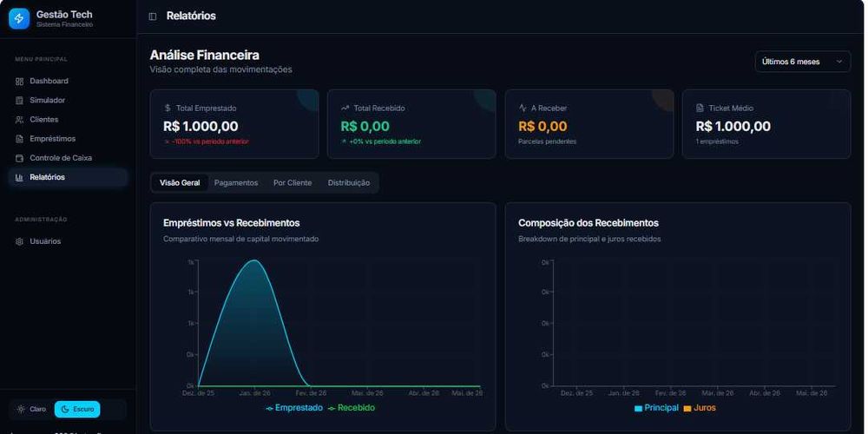Screen dimensions: 868x434
Task: Click the Composição dos Recebimentos chart title
Action: (x=589, y=222)
